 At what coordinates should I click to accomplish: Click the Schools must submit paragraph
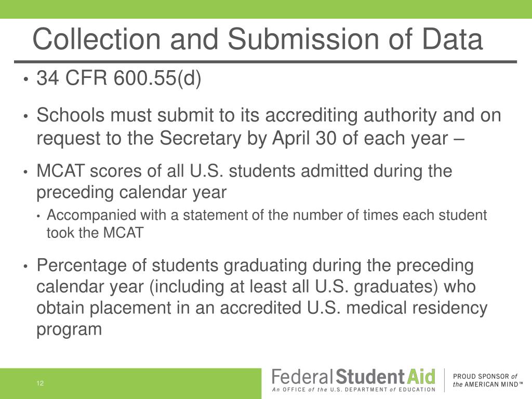tap(269, 126)
